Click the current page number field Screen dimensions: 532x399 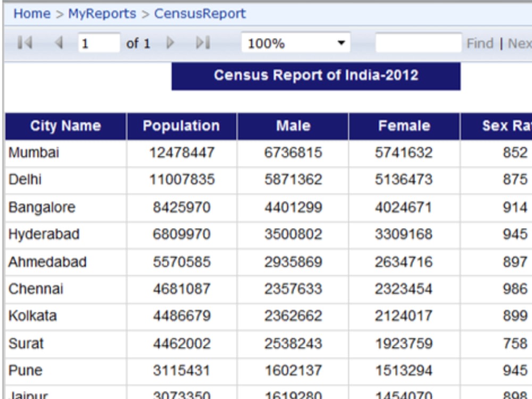[99, 43]
